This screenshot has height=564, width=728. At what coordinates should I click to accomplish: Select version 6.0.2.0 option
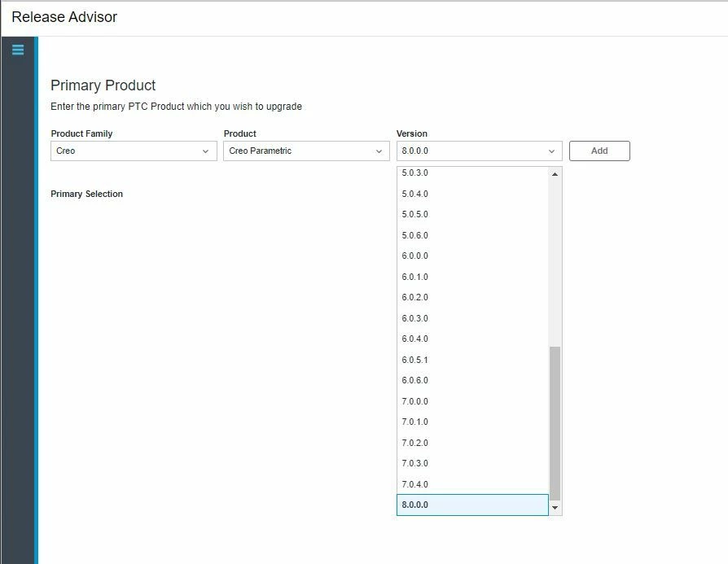(472, 298)
